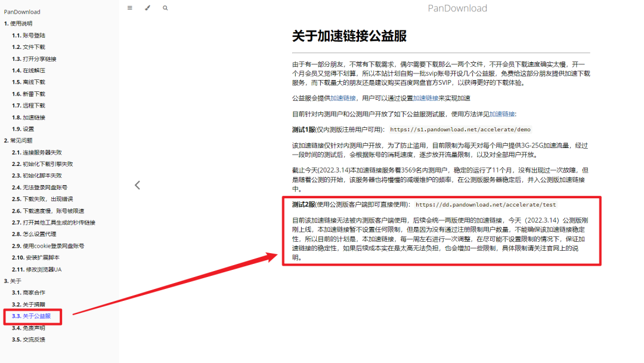Open the search magnifier icon

[x=165, y=8]
